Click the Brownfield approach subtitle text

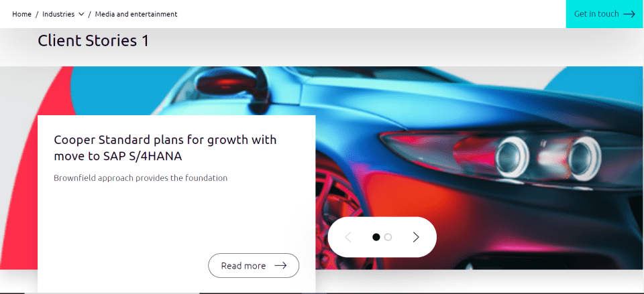pyautogui.click(x=140, y=178)
